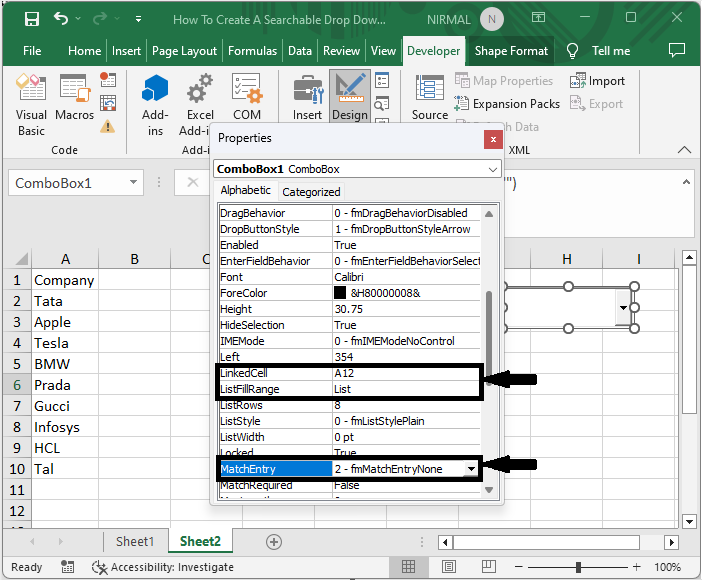This screenshot has width=702, height=580.
Task: Click the Insert controls icon
Action: tap(307, 97)
